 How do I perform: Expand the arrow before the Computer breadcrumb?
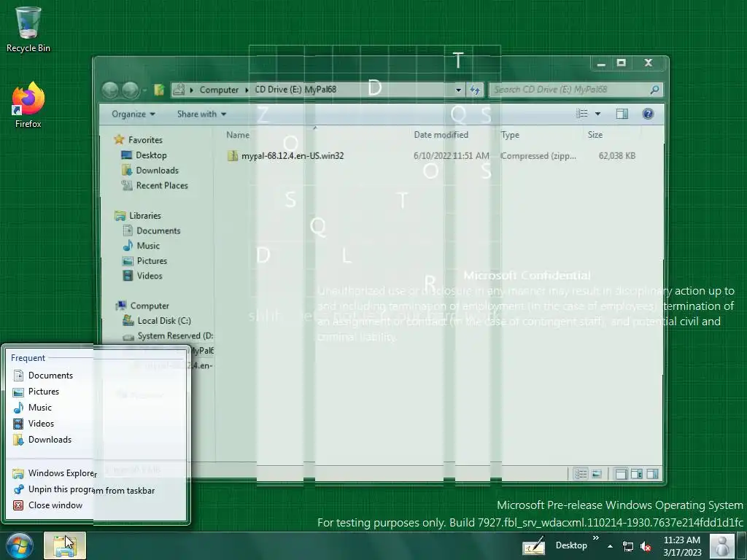pyautogui.click(x=191, y=90)
